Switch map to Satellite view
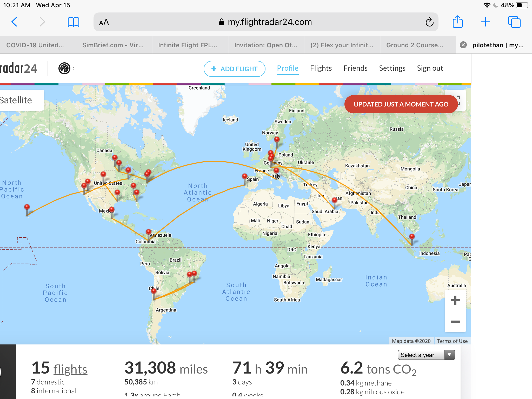532x399 pixels. click(16, 100)
